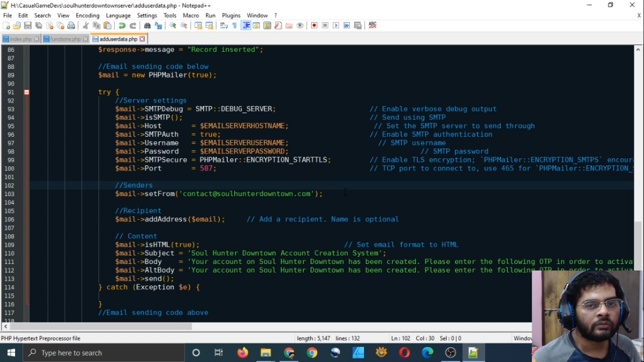Image resolution: width=644 pixels, height=362 pixels.
Task: Open the Encoding menu
Action: coord(88,16)
